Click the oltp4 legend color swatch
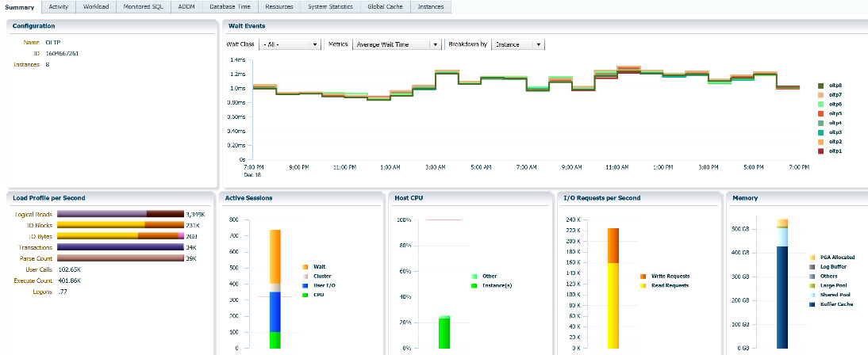This screenshot has width=868, height=355. point(821,123)
